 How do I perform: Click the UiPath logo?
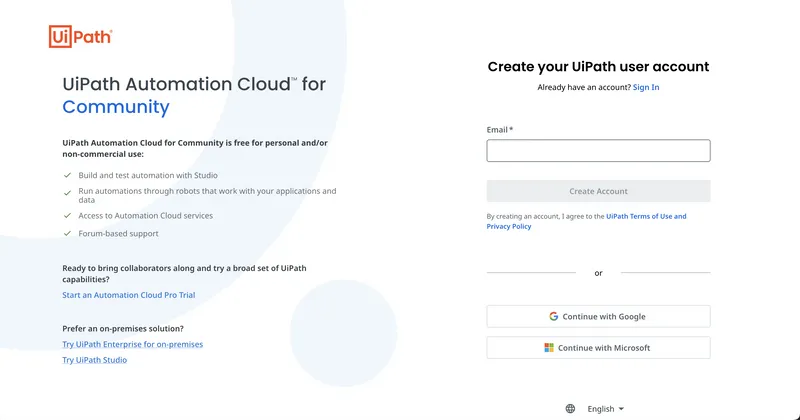tap(81, 37)
